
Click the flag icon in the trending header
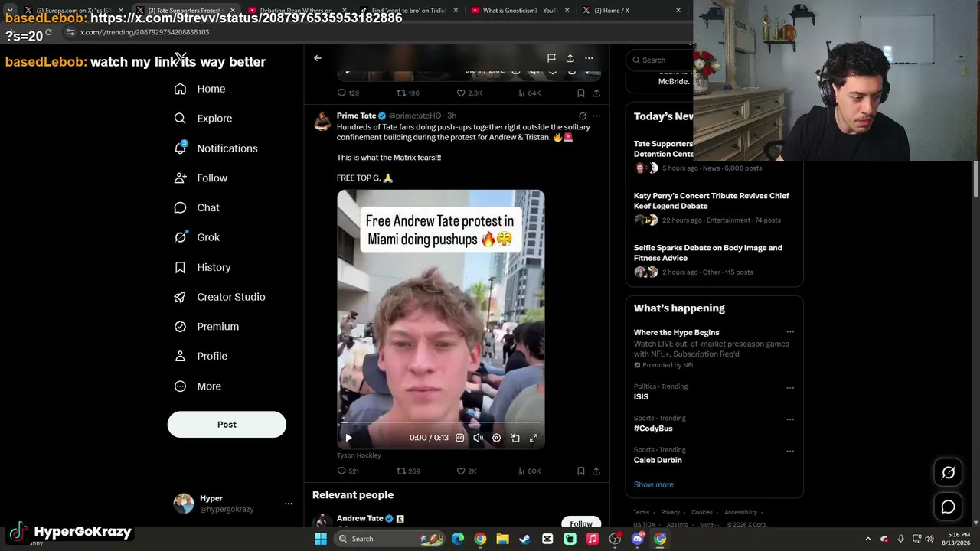(551, 58)
